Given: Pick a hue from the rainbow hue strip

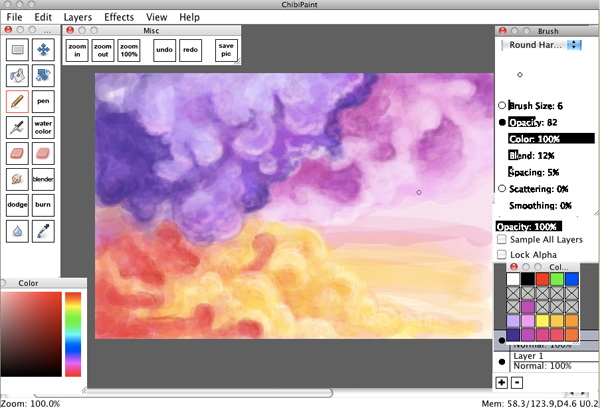Looking at the screenshot, I should (73, 334).
